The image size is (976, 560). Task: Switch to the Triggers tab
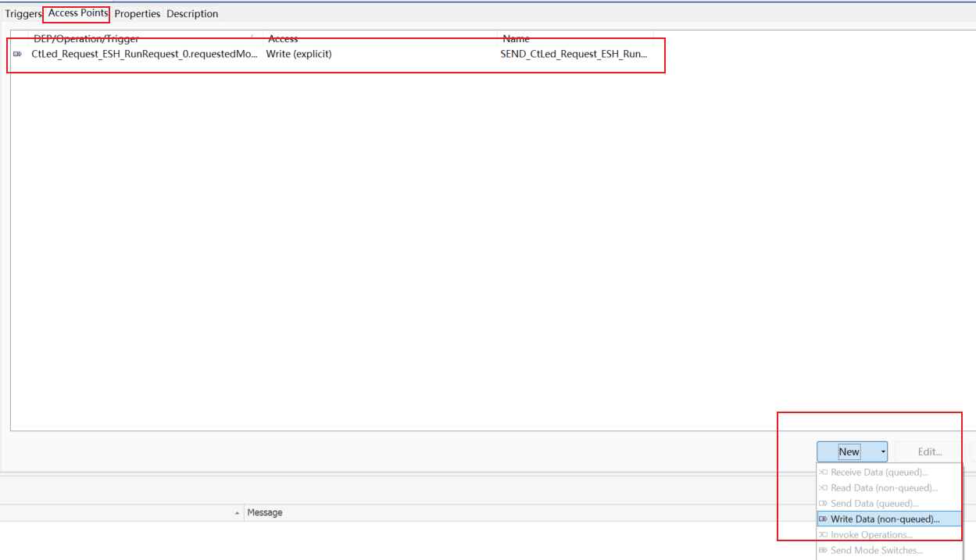click(x=23, y=14)
